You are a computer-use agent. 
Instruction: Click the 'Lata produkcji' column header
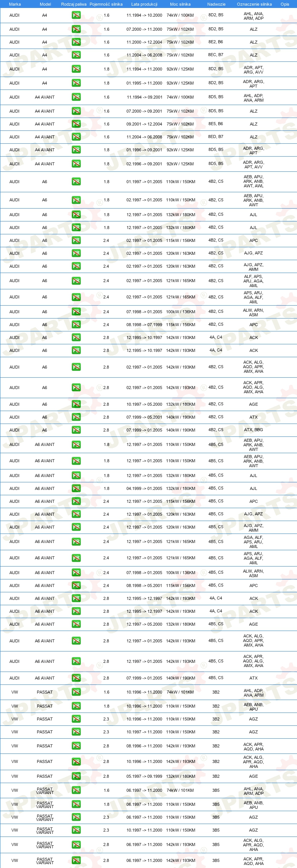[x=144, y=4]
